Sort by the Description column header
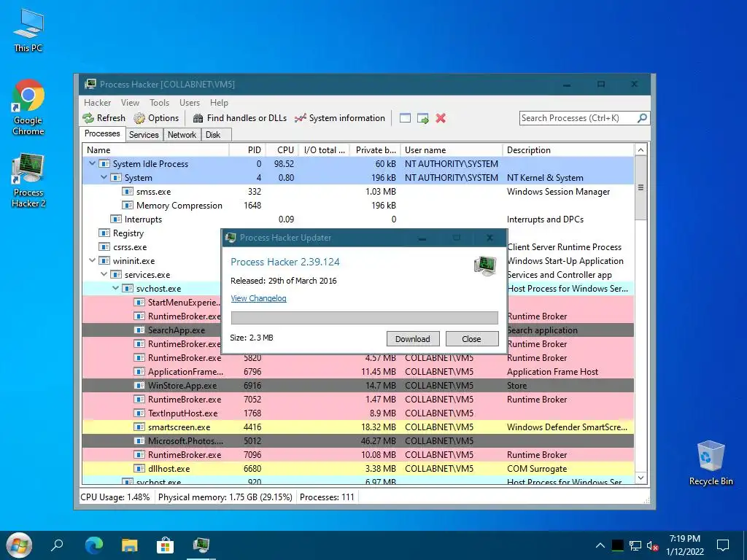The width and height of the screenshot is (747, 560). coord(568,150)
